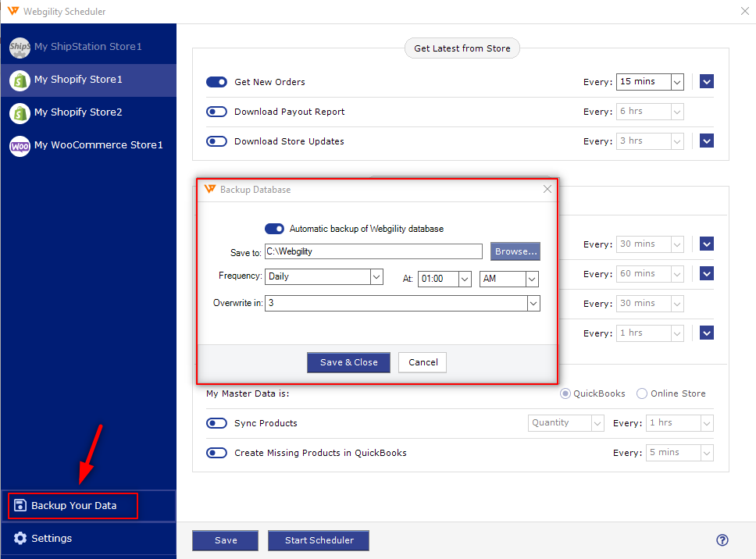Click the WooCommerce logo icon
The width and height of the screenshot is (756, 559).
[x=20, y=146]
